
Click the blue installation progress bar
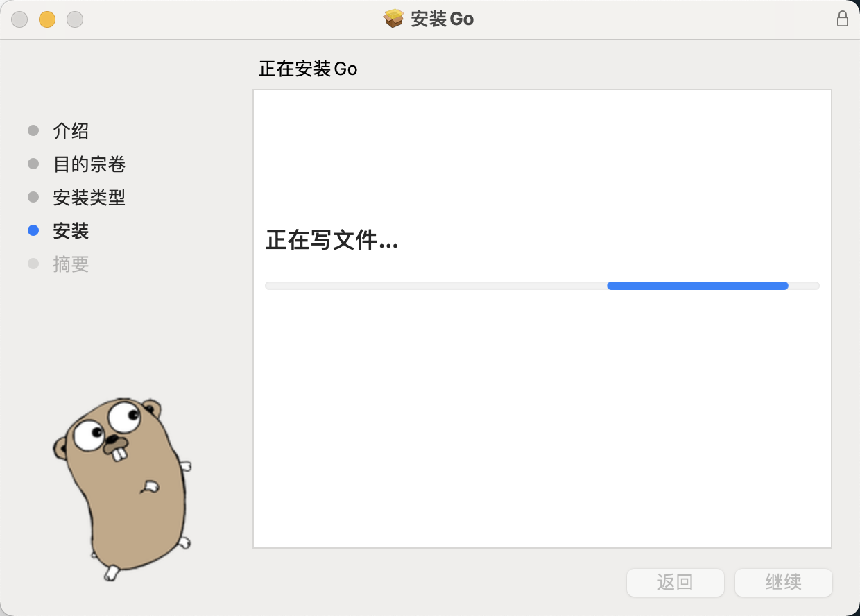click(x=698, y=286)
